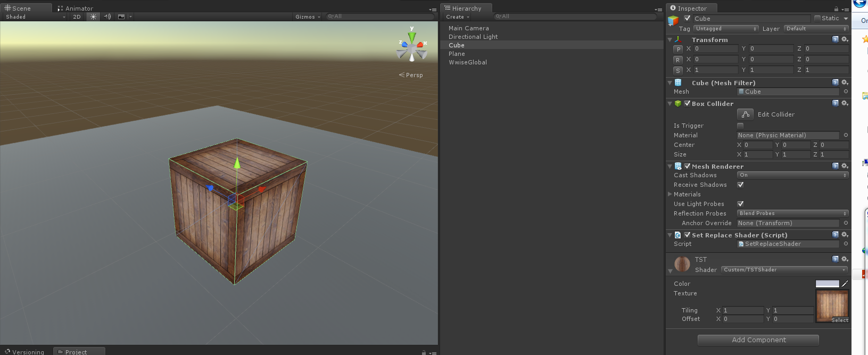868x355 pixels.
Task: Open TST material gear menu
Action: tap(845, 259)
